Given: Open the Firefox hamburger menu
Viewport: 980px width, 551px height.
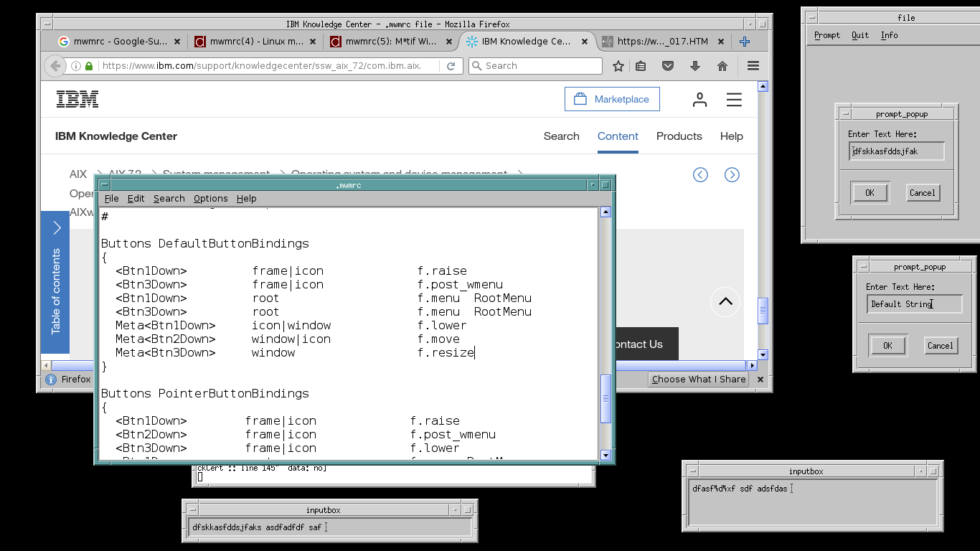Looking at the screenshot, I should pyautogui.click(x=753, y=66).
